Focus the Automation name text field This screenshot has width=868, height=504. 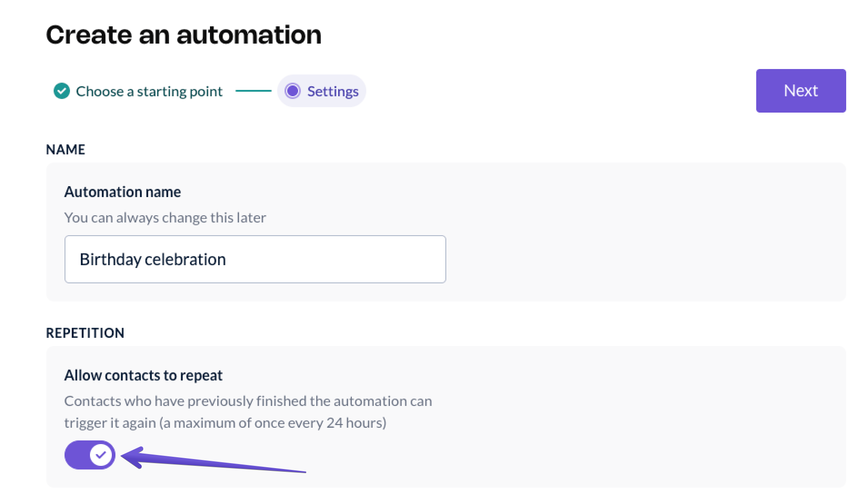(318, 259)
